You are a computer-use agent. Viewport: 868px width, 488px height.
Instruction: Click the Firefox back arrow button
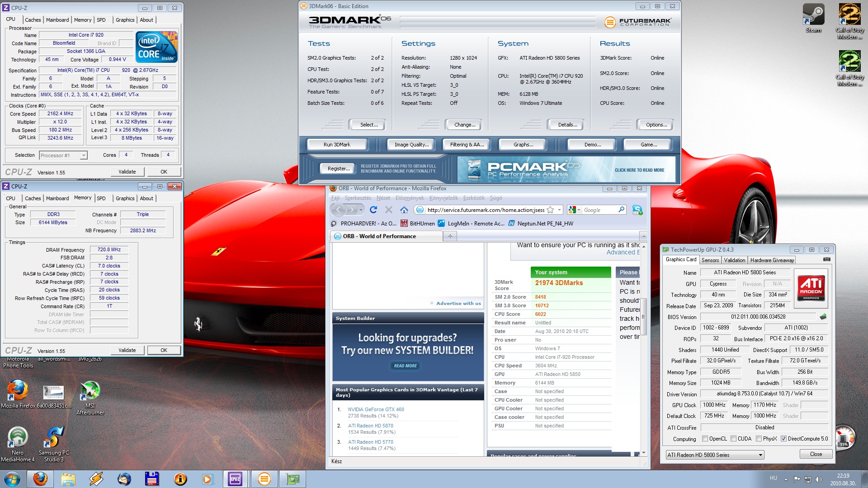(339, 210)
